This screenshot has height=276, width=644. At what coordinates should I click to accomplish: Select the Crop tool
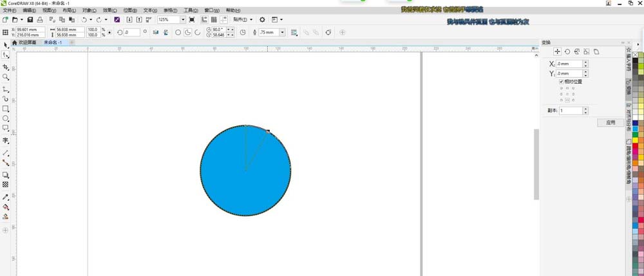(x=5, y=67)
